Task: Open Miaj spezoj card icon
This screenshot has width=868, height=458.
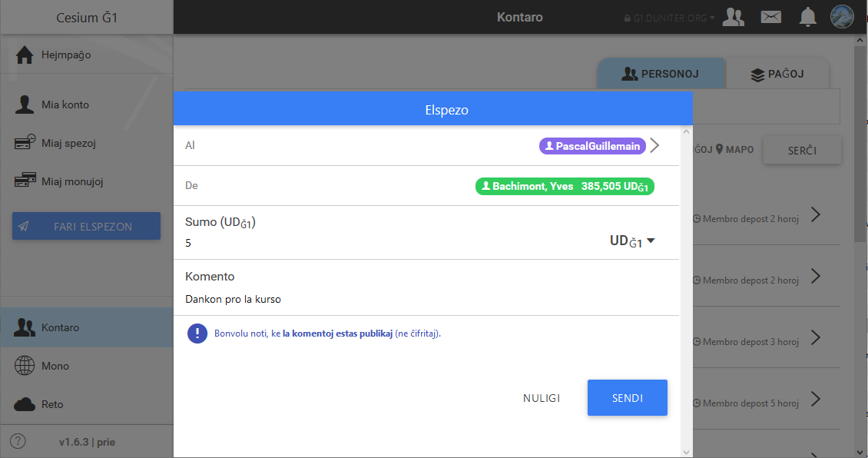Action: [25, 142]
